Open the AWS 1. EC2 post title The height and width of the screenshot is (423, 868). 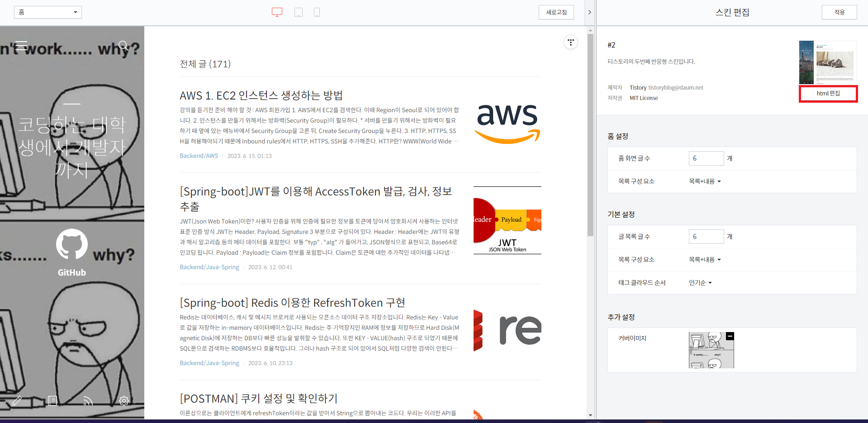coord(261,95)
